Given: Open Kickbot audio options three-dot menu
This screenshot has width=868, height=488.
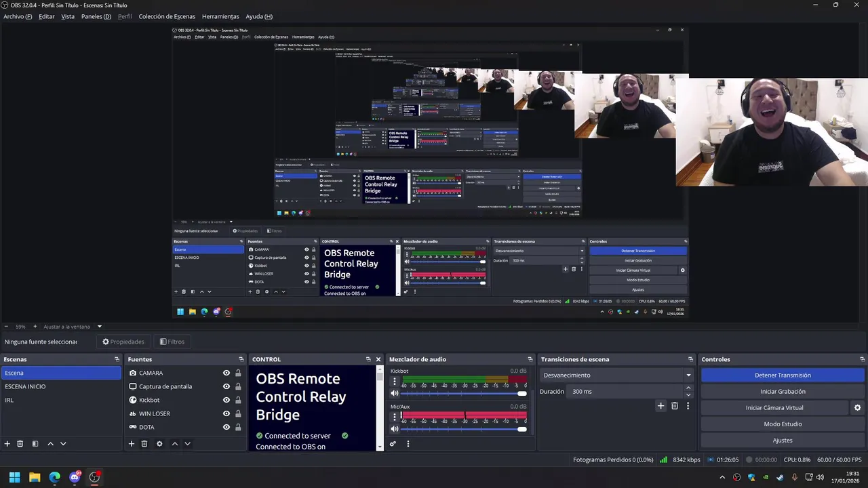Looking at the screenshot, I should pos(395,382).
